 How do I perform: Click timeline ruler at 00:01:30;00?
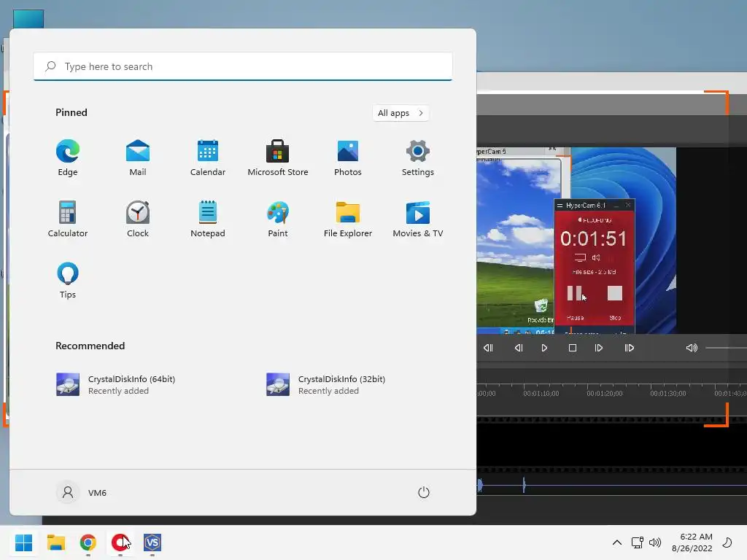(668, 393)
